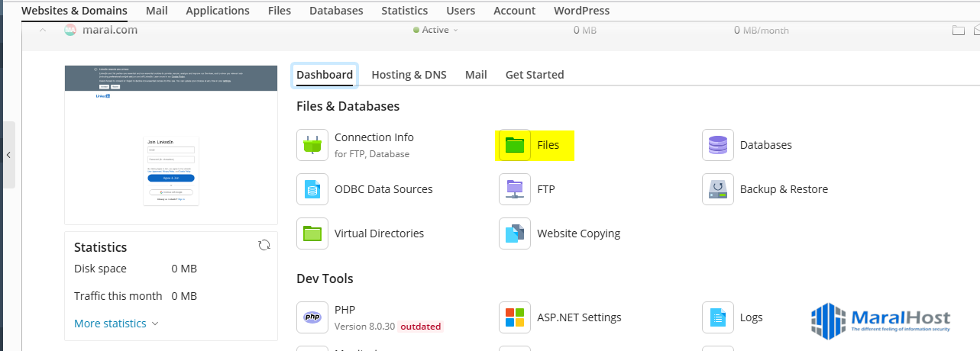Click the ODBC Data Sources icon
Screen dimensions: 980x351
(x=312, y=189)
